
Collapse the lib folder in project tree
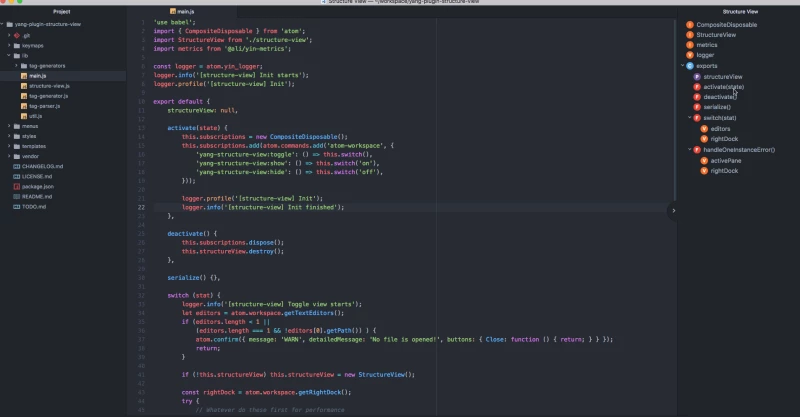click(9, 55)
